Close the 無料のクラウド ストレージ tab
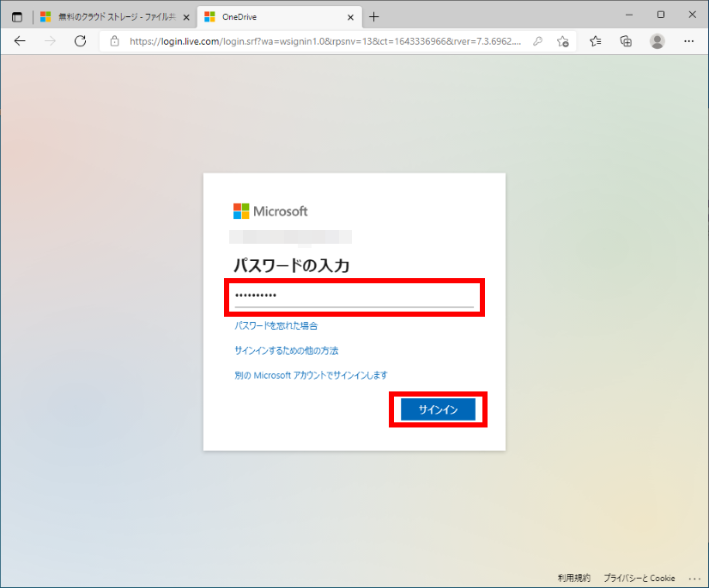This screenshot has width=709, height=588. 186,17
